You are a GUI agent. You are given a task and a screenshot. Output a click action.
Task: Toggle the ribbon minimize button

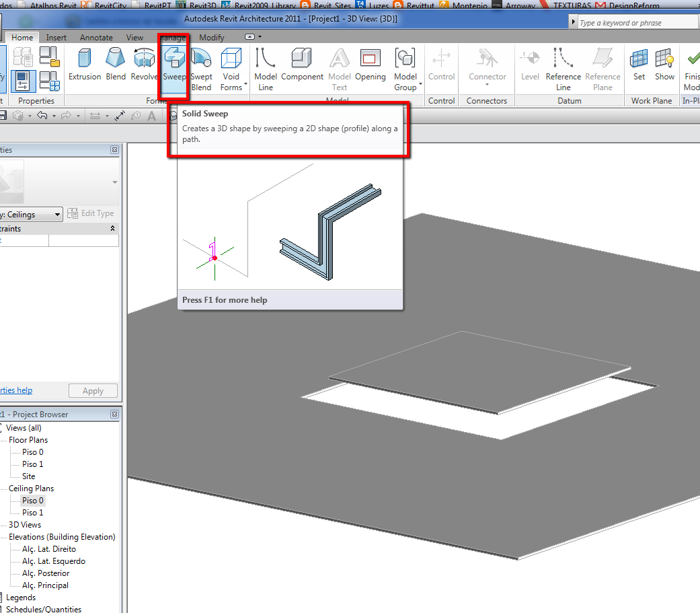(x=250, y=36)
